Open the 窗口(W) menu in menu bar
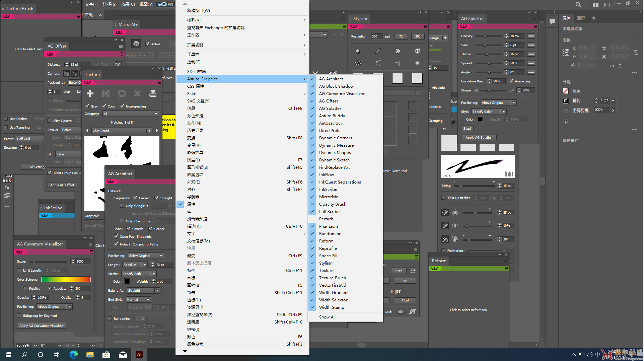Viewport: 644px width, 361px height. [x=165, y=4]
